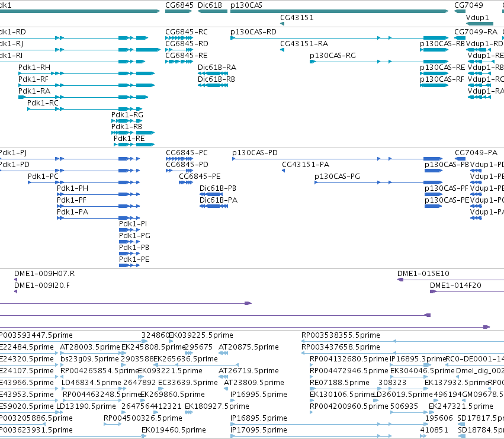Select clone DME1-009I20.F label

coord(42,286)
